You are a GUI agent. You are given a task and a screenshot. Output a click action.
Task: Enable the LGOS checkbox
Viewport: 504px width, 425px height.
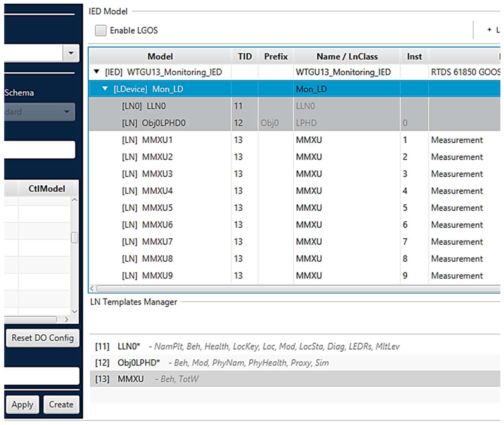coord(100,31)
